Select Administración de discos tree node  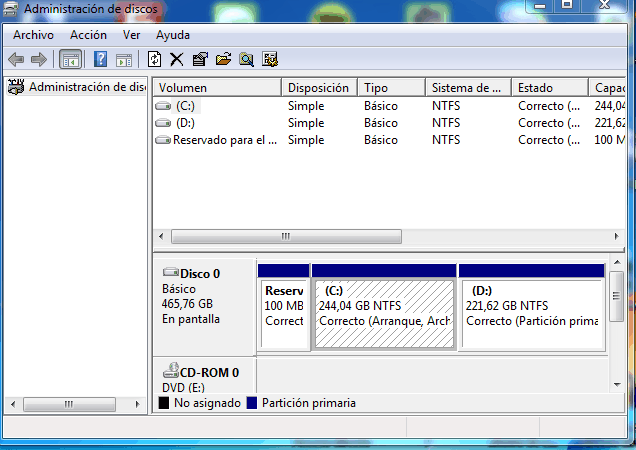point(87,87)
